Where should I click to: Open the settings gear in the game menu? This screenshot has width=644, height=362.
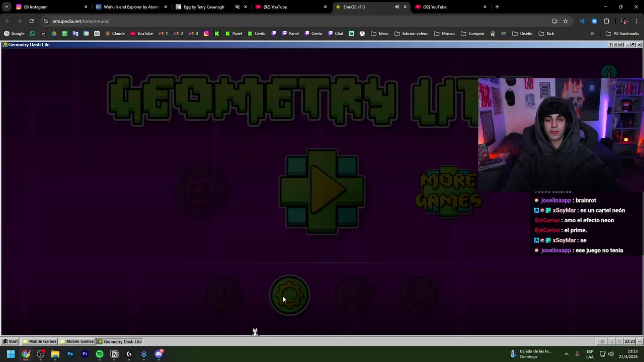click(289, 295)
